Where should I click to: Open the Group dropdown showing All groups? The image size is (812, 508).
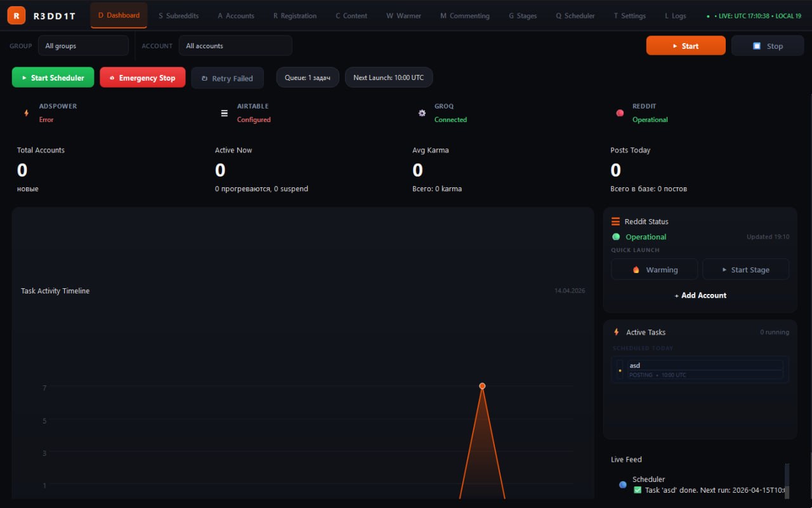pos(83,46)
